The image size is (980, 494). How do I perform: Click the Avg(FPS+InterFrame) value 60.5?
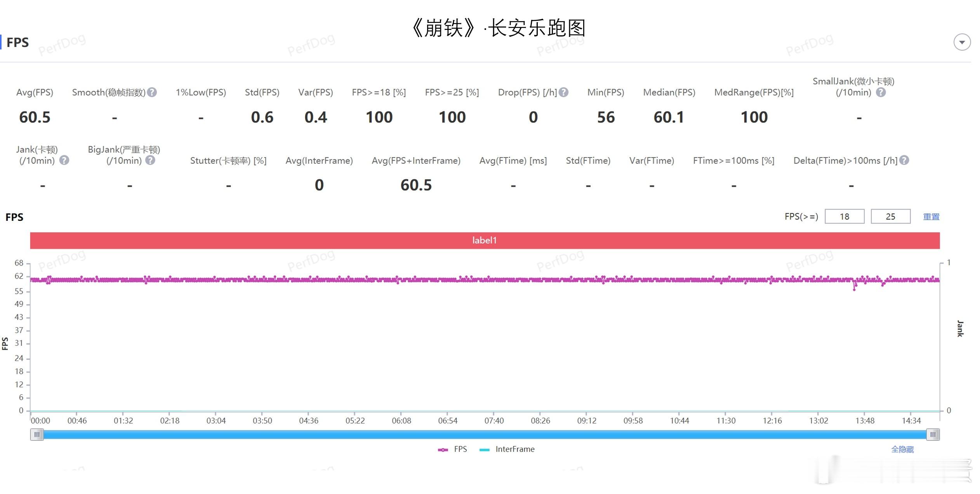click(416, 185)
